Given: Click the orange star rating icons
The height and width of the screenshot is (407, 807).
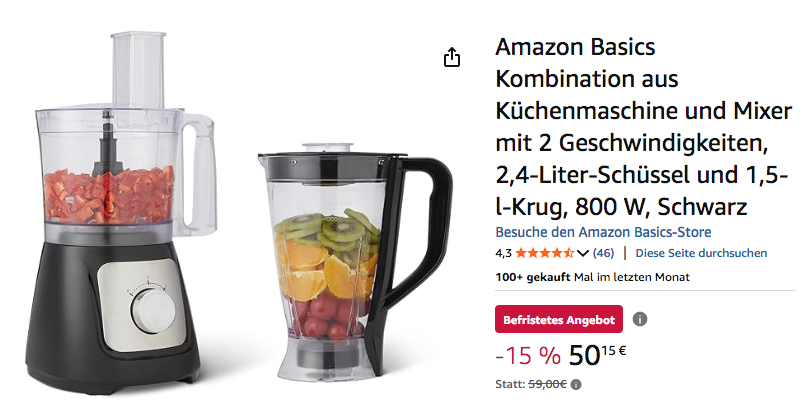Looking at the screenshot, I should point(545,253).
